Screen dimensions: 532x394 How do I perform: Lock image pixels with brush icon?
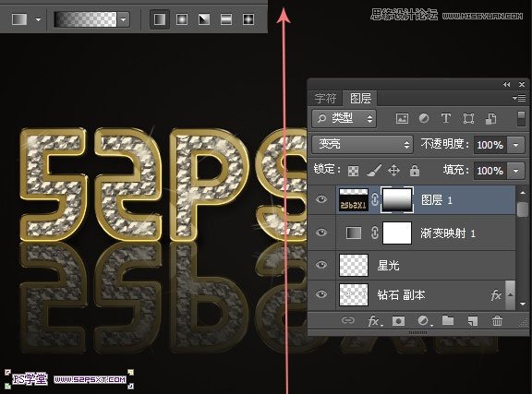pyautogui.click(x=373, y=171)
